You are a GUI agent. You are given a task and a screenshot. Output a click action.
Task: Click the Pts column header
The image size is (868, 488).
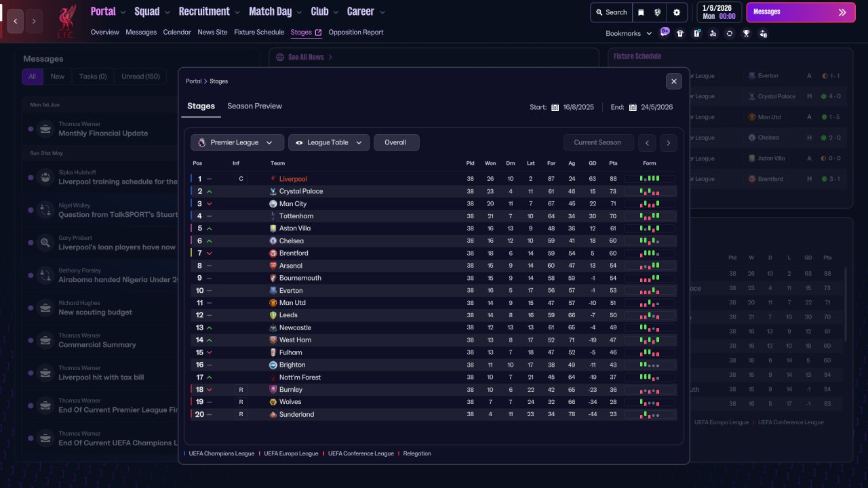click(613, 163)
